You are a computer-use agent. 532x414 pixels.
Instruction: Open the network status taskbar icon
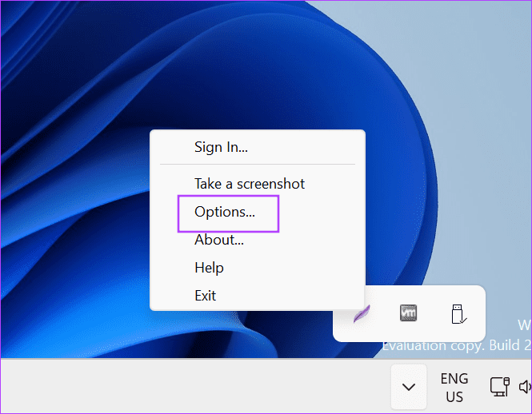coord(499,387)
